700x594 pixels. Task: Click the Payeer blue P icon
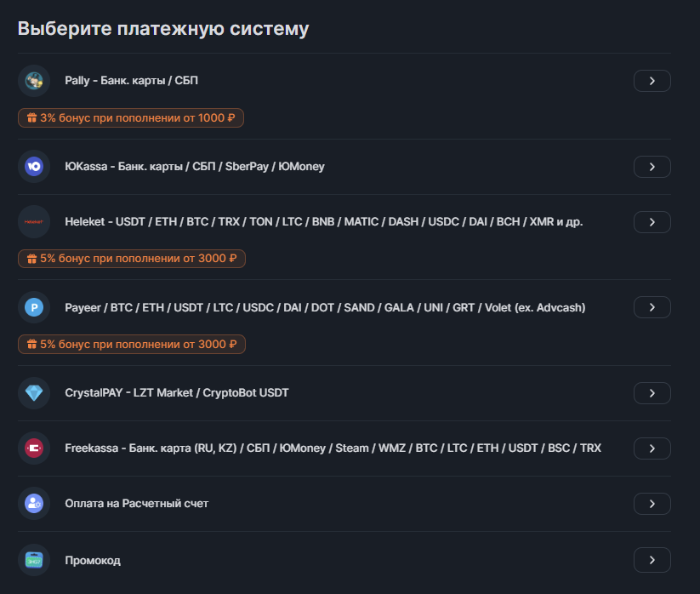coord(34,307)
